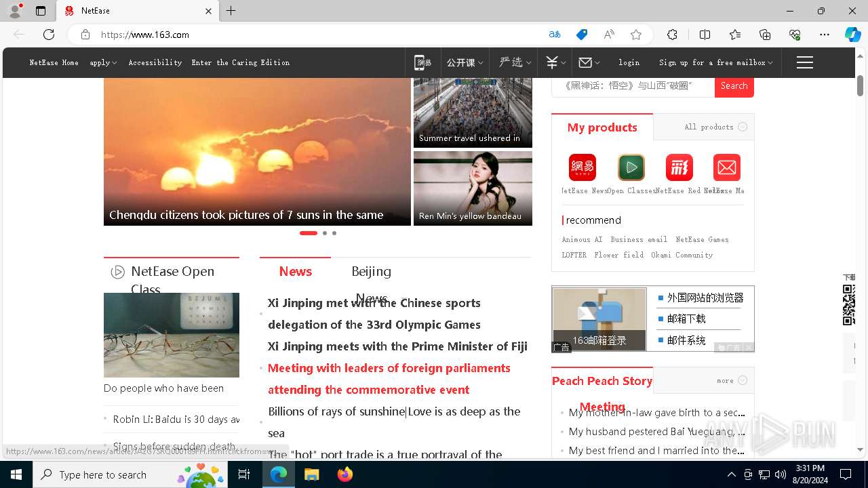Open the browser profile avatar icon
This screenshot has height=488, width=868.
coord(15,11)
